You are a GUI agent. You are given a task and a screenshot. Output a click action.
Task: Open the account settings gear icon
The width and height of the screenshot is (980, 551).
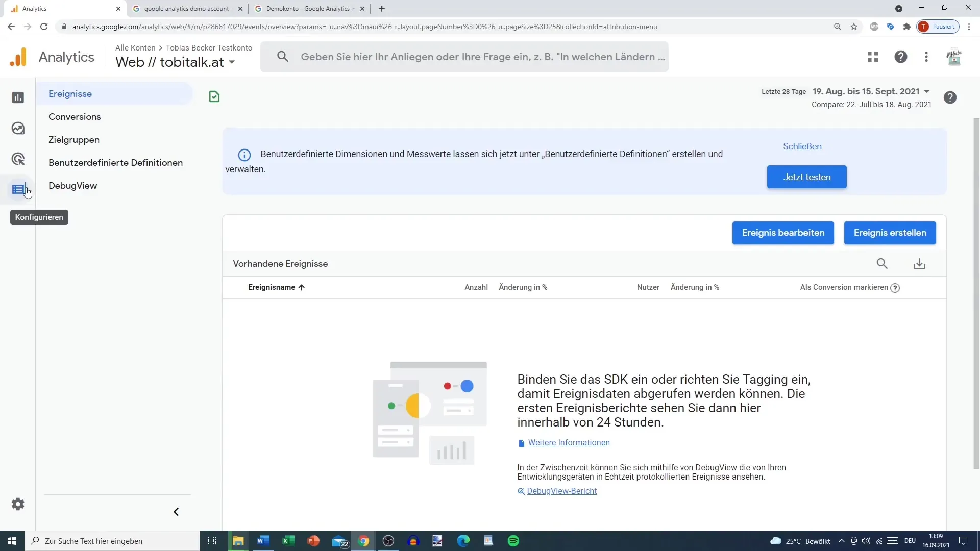pyautogui.click(x=18, y=504)
